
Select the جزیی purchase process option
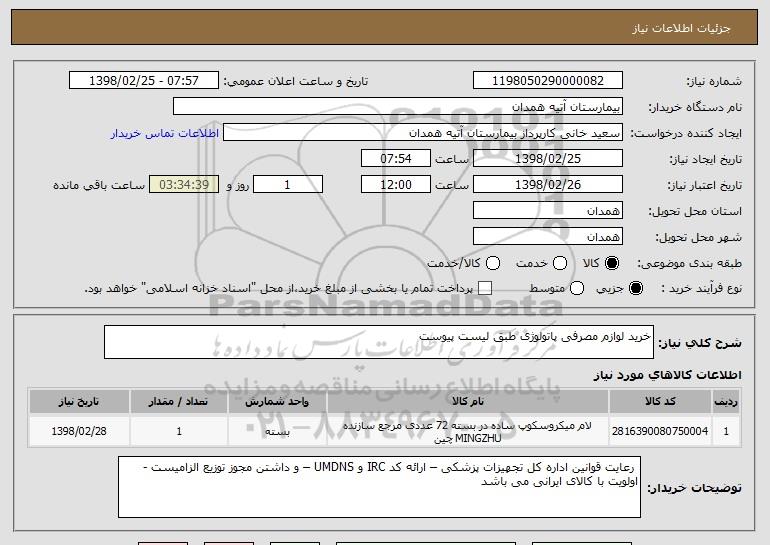click(x=635, y=288)
